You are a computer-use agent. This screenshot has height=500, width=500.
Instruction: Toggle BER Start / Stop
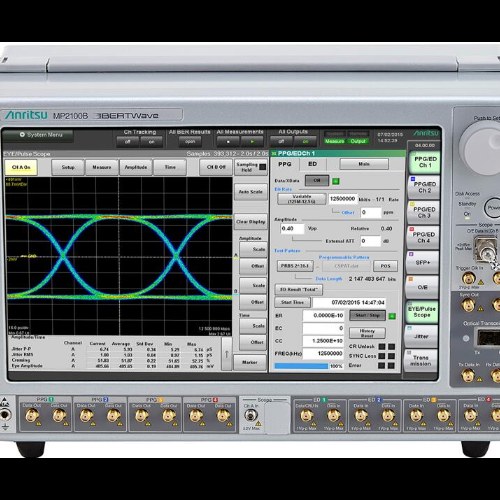coord(367,315)
